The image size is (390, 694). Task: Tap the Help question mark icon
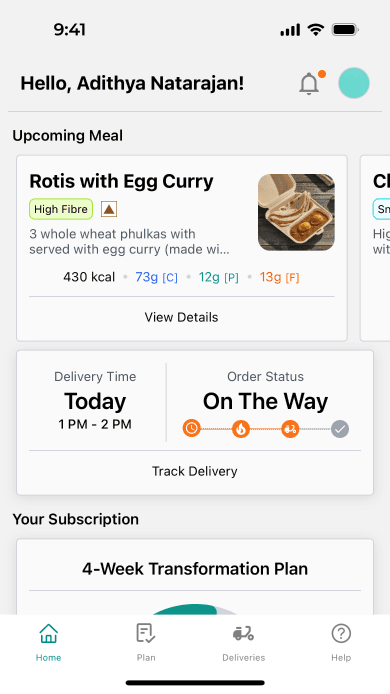point(341,633)
